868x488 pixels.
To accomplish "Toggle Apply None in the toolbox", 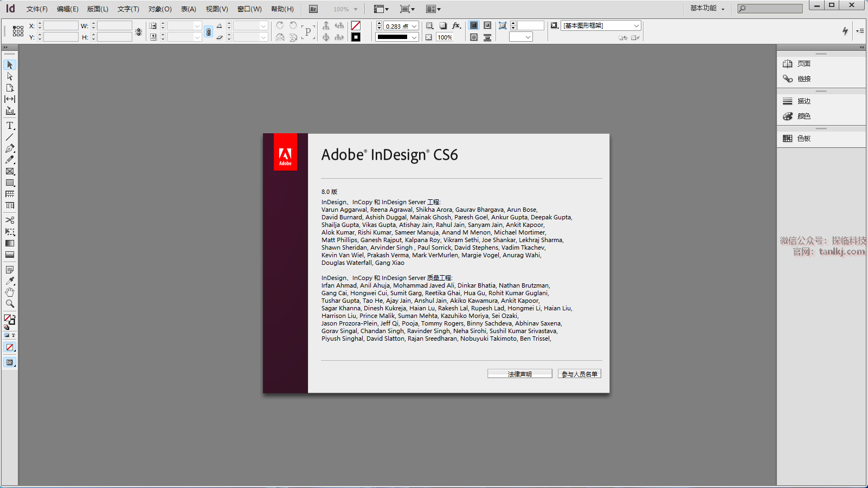I will click(10, 347).
